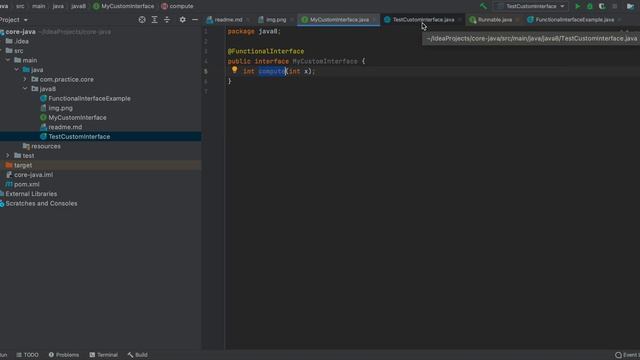The height and width of the screenshot is (360, 640).
Task: Click the highlighted compute method name
Action: pos(272,71)
